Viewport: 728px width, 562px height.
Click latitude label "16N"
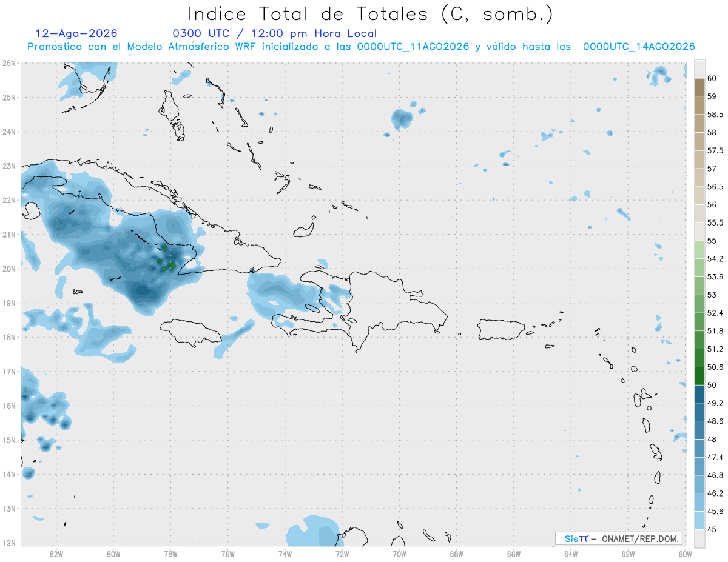[9, 406]
